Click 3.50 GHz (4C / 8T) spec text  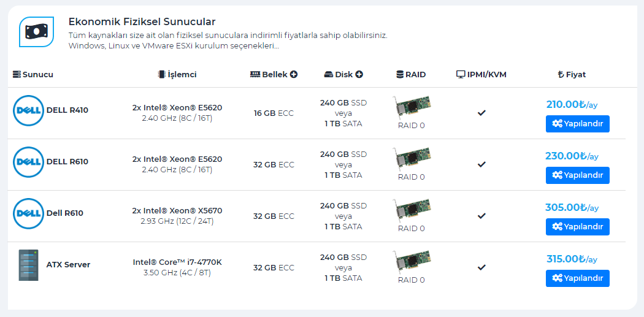click(x=177, y=273)
